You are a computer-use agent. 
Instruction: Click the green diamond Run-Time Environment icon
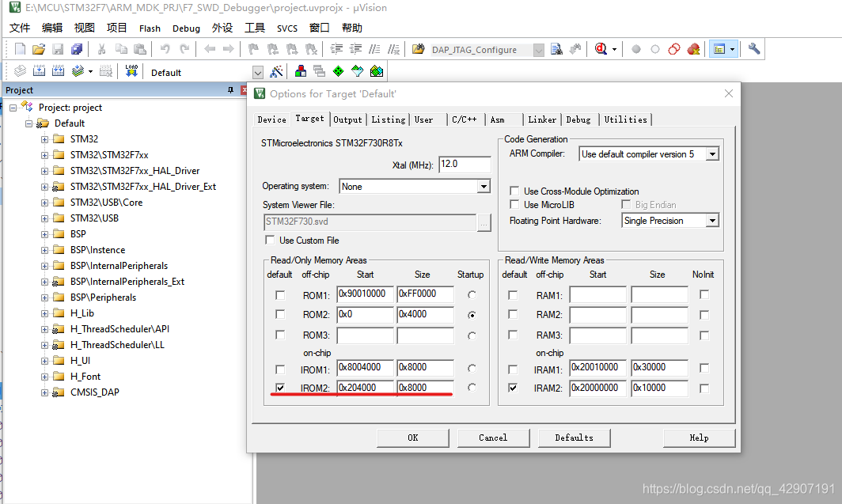coord(339,71)
